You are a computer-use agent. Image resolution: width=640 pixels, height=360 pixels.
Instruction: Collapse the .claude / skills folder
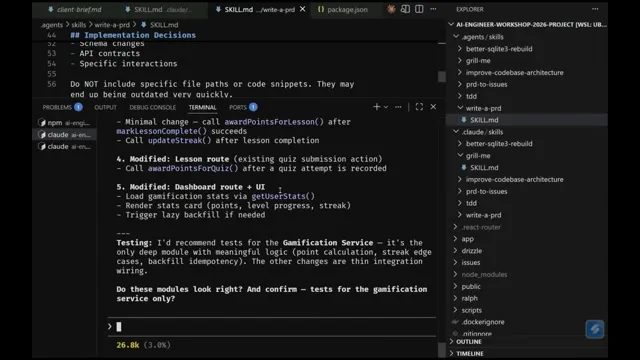click(527, 132)
